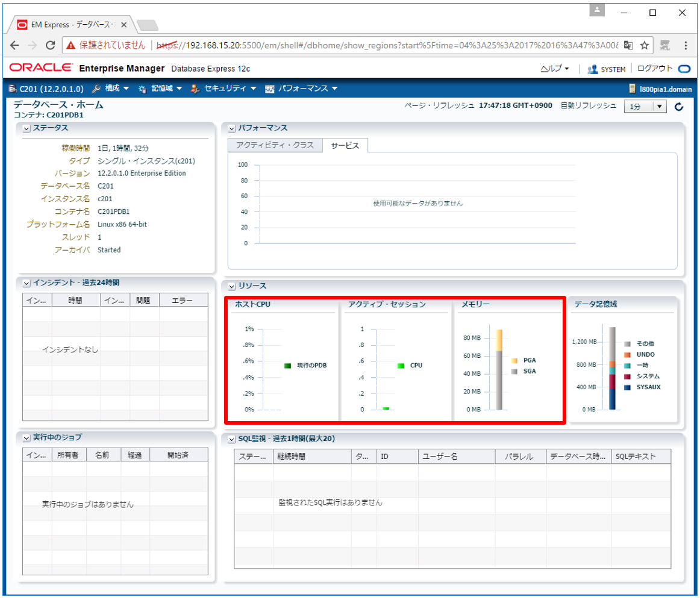700x600 pixels.
Task: Switch to the アクティビティ・クラス tab
Action: pyautogui.click(x=275, y=145)
